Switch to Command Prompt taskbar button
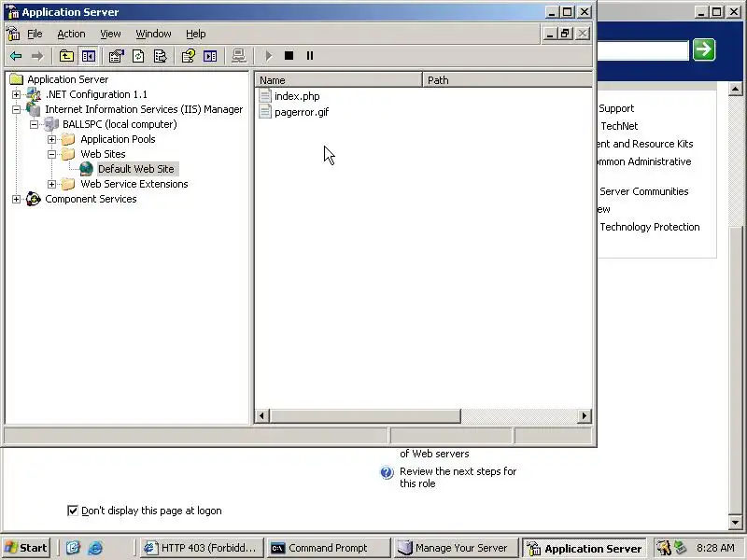 pyautogui.click(x=329, y=548)
